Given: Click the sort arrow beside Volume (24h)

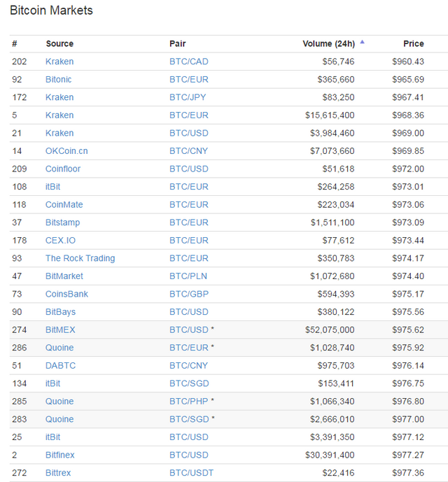Looking at the screenshot, I should pyautogui.click(x=362, y=42).
